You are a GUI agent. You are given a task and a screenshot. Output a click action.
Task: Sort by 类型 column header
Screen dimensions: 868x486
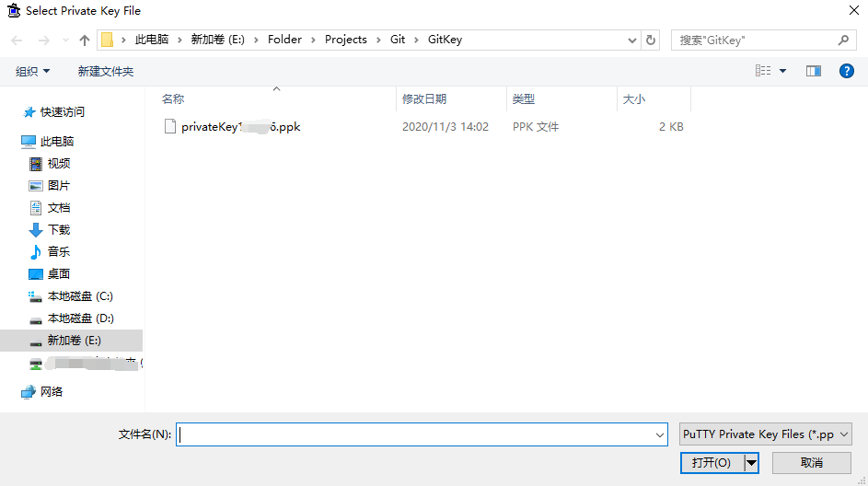523,99
